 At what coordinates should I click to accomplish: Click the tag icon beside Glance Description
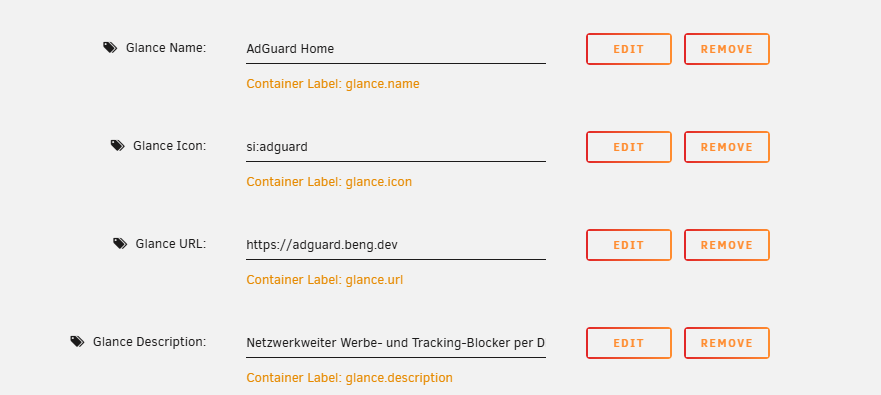(78, 341)
